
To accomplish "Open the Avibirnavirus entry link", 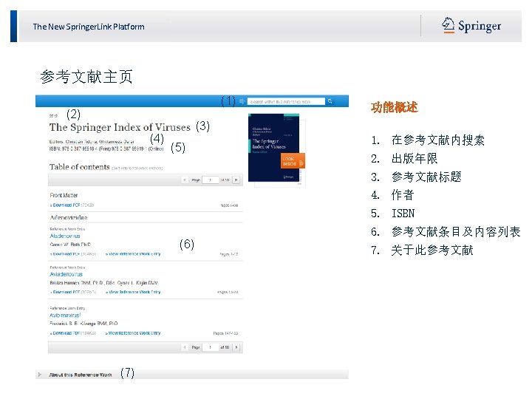I will tap(65, 316).
